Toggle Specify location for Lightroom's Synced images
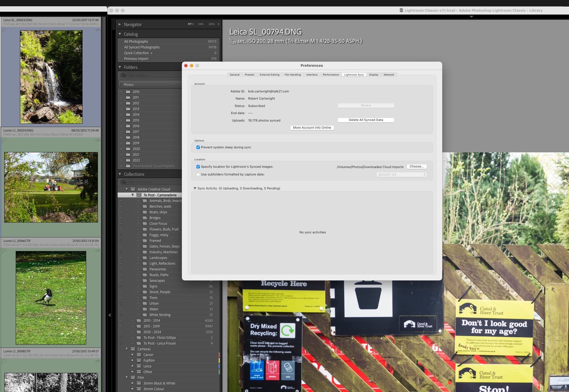The image size is (569, 392). pyautogui.click(x=198, y=167)
